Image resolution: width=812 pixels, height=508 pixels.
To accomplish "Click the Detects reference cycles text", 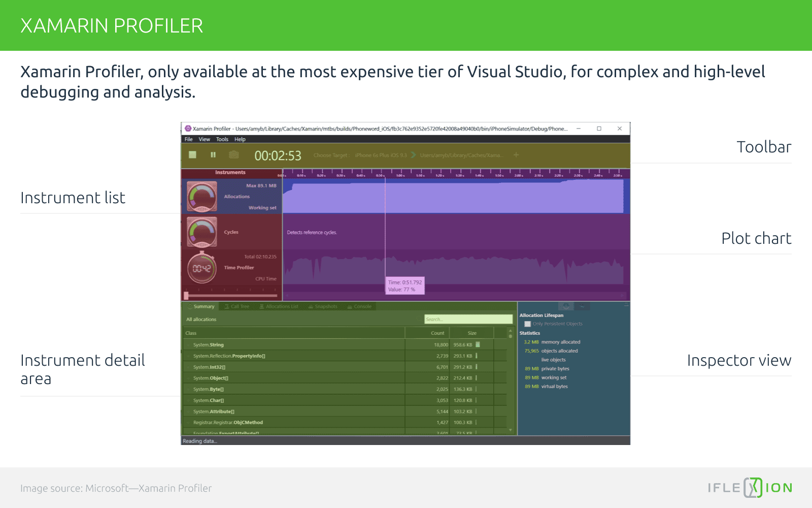I will coord(312,232).
